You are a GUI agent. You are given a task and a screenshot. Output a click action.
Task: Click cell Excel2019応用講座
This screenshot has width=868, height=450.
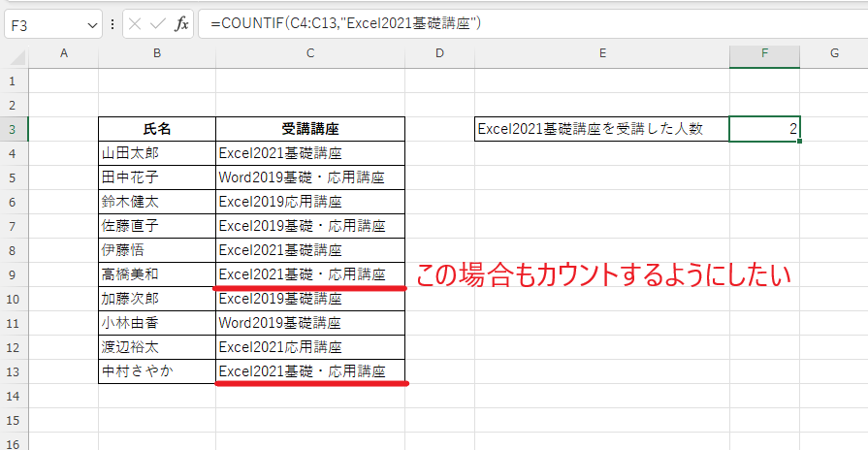(310, 202)
